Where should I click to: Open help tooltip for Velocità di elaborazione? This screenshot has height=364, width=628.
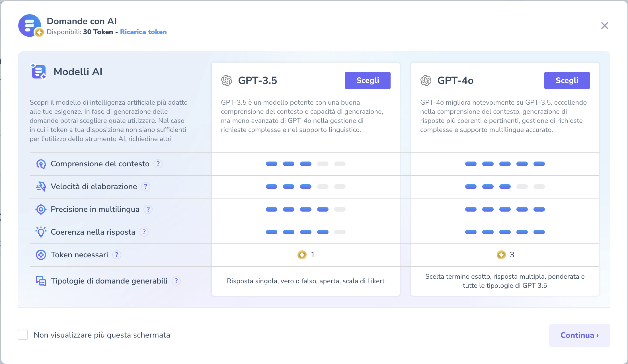[146, 187]
